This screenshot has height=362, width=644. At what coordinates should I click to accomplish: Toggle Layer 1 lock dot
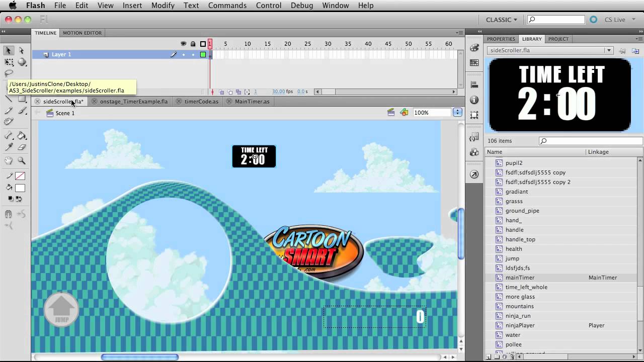coord(193,54)
